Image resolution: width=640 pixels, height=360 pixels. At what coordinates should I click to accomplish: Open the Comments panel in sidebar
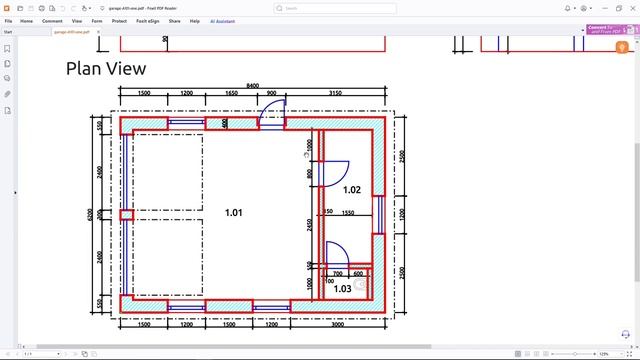click(x=7, y=78)
